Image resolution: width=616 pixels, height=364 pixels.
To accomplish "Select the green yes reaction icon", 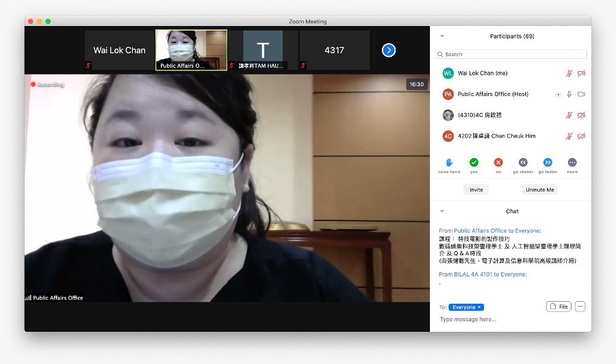I will tap(474, 162).
